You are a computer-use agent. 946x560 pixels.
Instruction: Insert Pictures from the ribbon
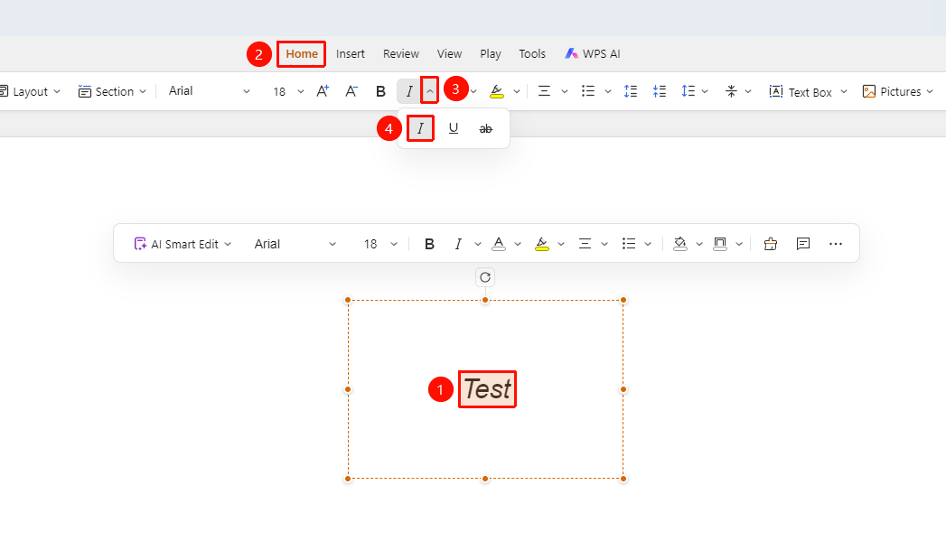892,91
